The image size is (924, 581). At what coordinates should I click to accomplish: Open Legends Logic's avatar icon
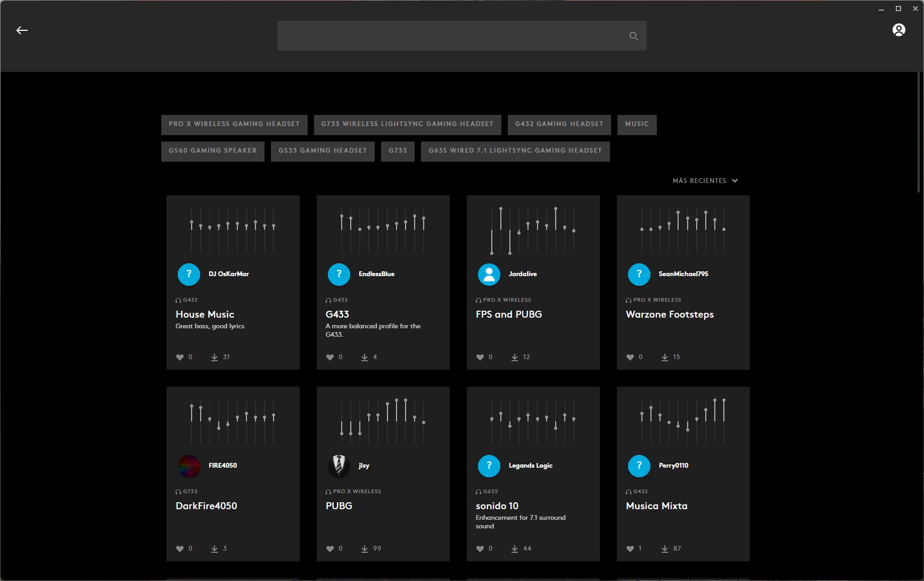489,466
